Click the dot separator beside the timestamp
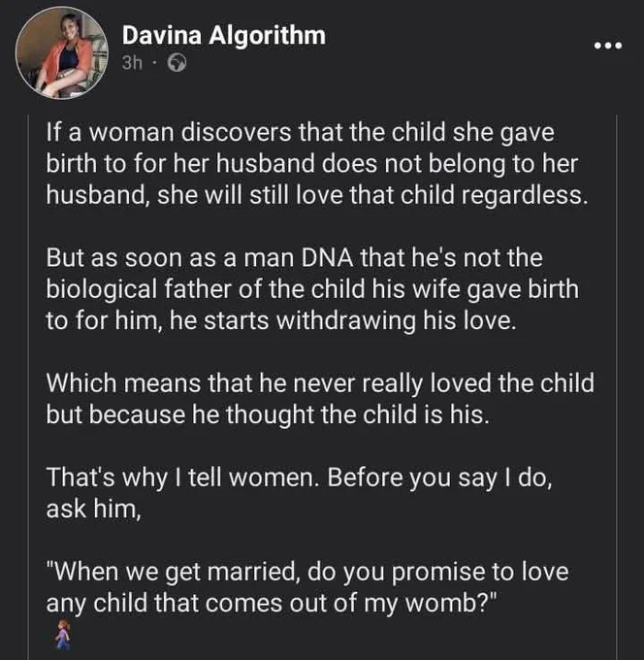Viewport: 644px width, 660px height. (x=154, y=63)
